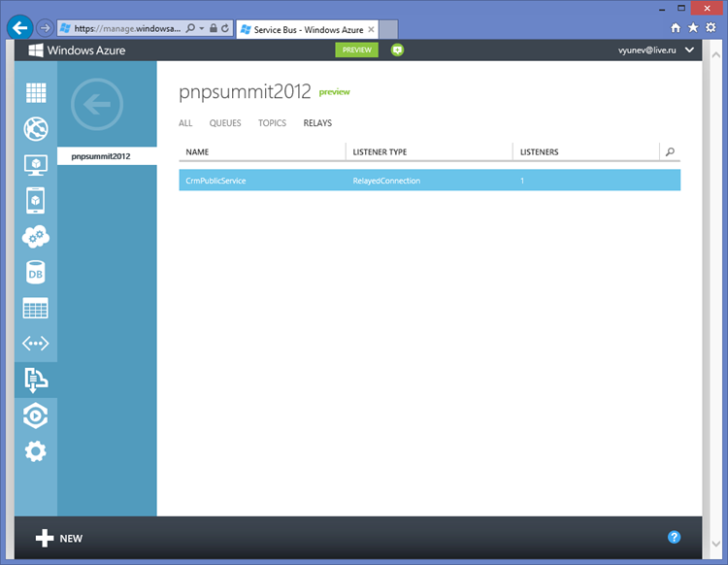Click vyunev@live.ru account name
This screenshot has height=565, width=728.
coord(646,50)
